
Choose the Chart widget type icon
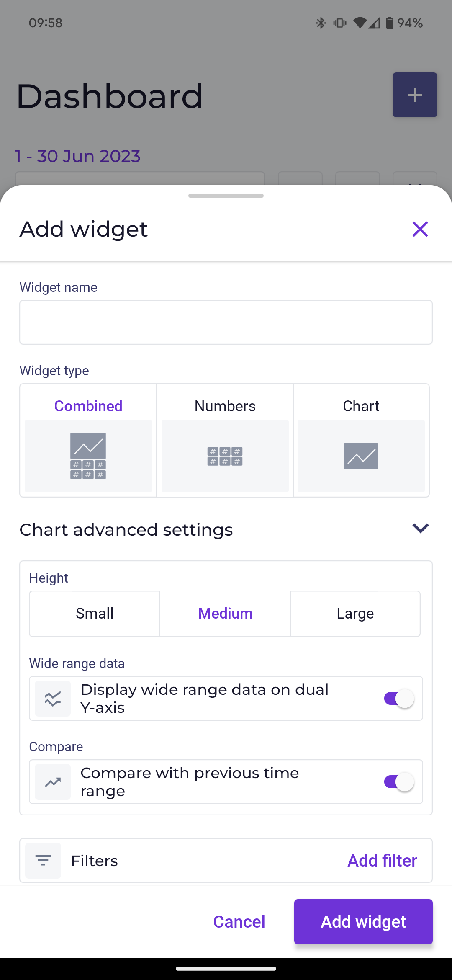click(x=361, y=456)
